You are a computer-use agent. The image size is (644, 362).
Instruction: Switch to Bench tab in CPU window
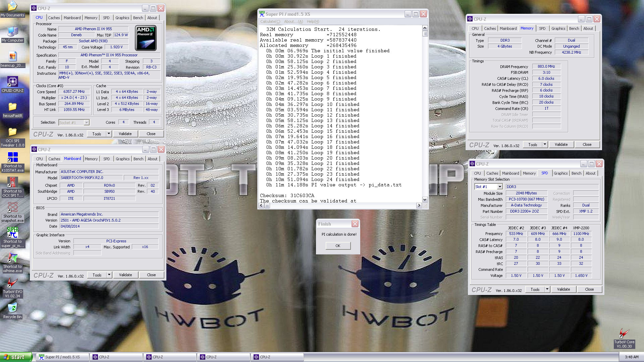pyautogui.click(x=138, y=18)
